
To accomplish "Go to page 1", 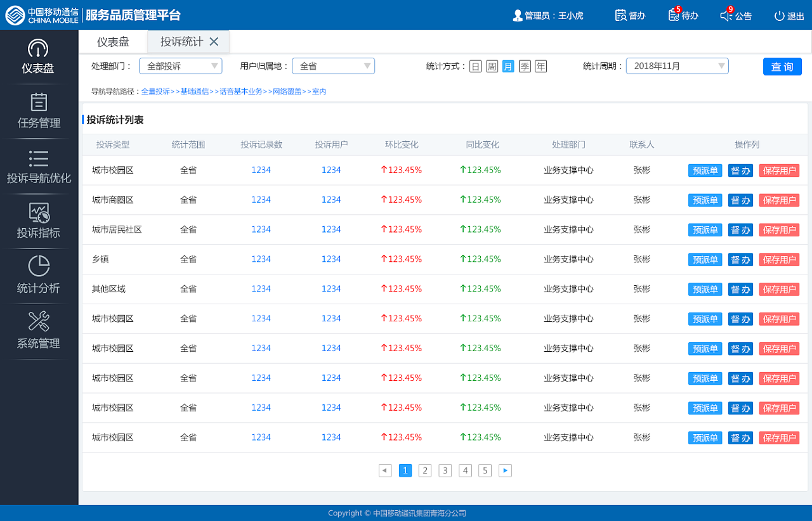I will [405, 470].
